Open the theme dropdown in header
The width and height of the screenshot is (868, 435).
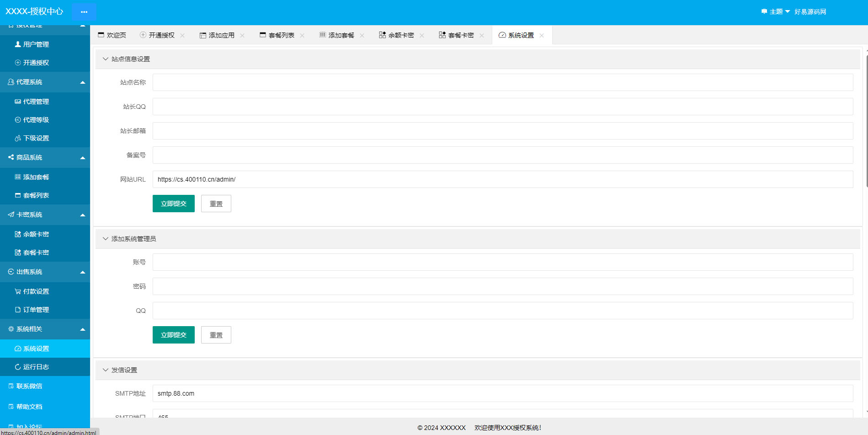click(x=776, y=12)
